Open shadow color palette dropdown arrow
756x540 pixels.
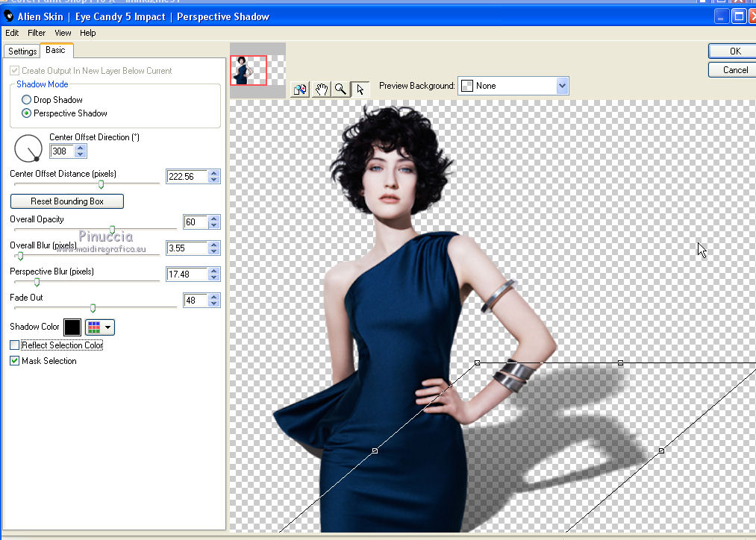pos(108,327)
